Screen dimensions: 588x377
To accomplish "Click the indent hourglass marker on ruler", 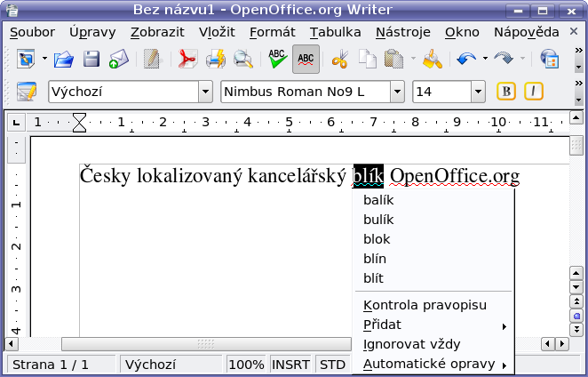I will (x=79, y=123).
